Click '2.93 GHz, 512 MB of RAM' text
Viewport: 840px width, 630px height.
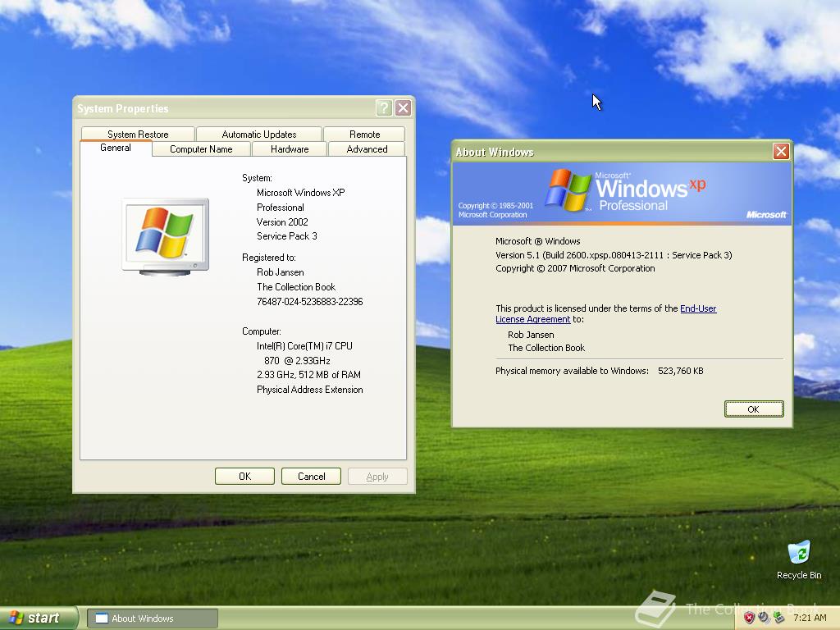pyautogui.click(x=308, y=374)
